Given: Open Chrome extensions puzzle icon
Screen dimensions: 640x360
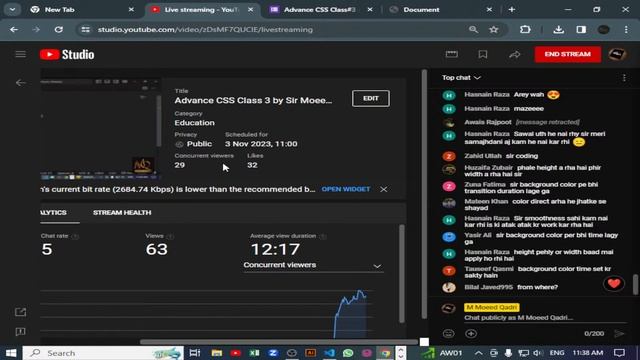Looking at the screenshot, I should click(x=525, y=29).
